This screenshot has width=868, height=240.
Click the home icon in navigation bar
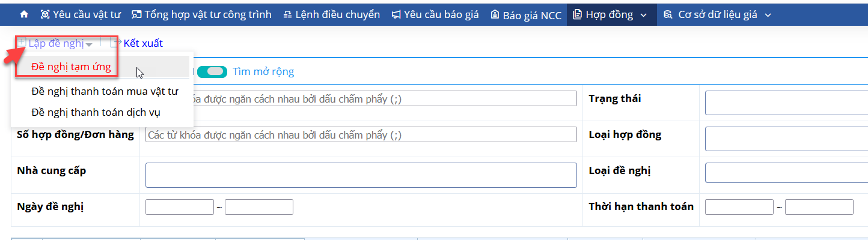pyautogui.click(x=24, y=14)
